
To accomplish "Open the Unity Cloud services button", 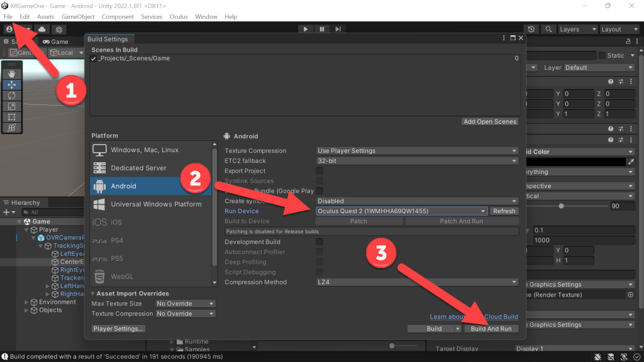I will pos(42,29).
